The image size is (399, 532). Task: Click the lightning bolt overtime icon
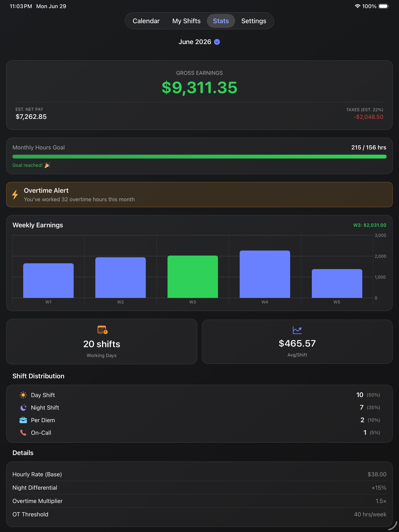tap(15, 194)
